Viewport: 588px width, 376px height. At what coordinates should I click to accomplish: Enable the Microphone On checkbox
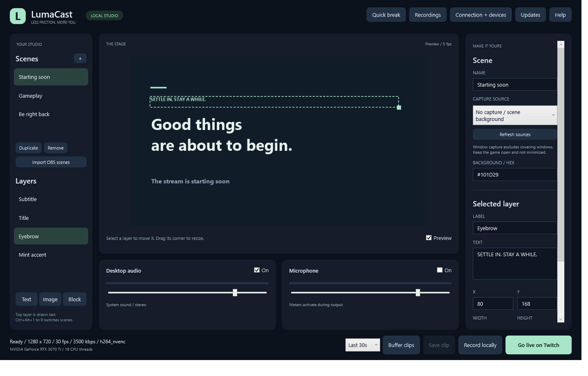[440, 270]
